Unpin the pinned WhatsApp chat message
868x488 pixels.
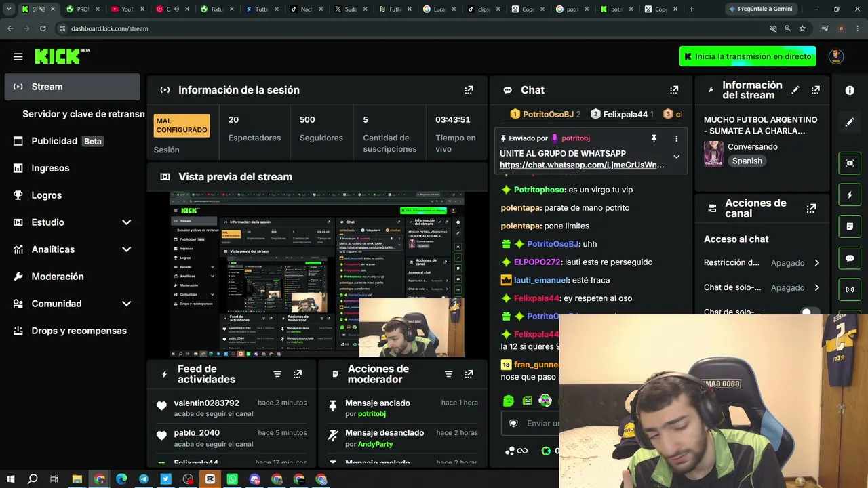pos(654,138)
